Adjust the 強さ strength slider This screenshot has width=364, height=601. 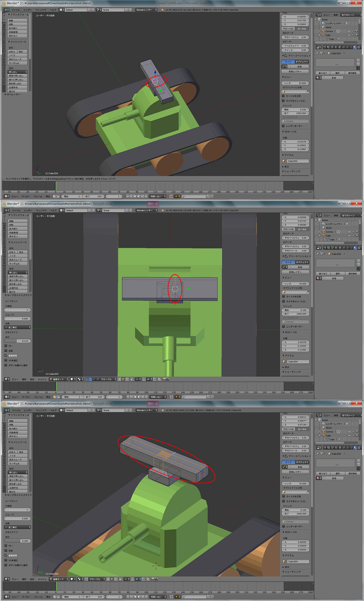[x=17, y=341]
